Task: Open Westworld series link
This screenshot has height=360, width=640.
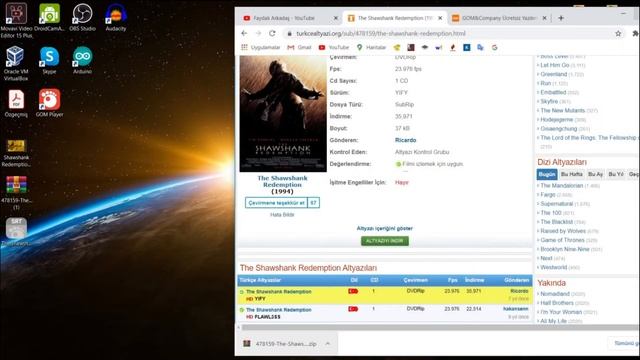Action: (x=553, y=267)
